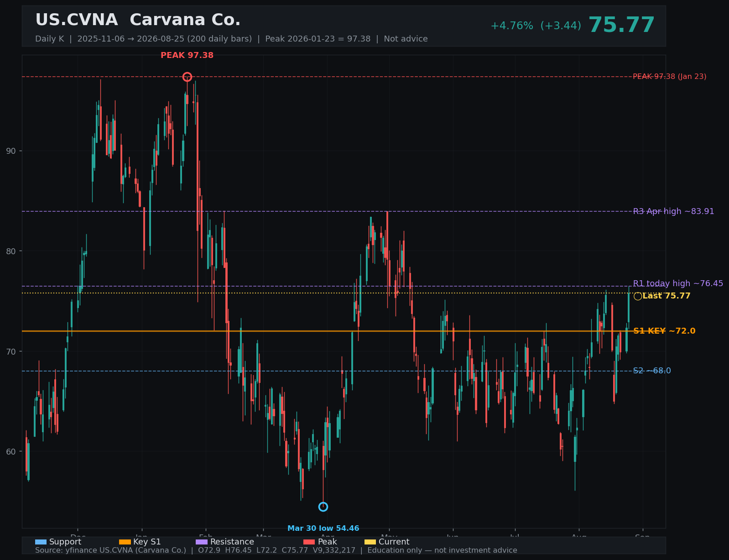Click the yellow Last price marker circle
The image size is (729, 560).
638,296
